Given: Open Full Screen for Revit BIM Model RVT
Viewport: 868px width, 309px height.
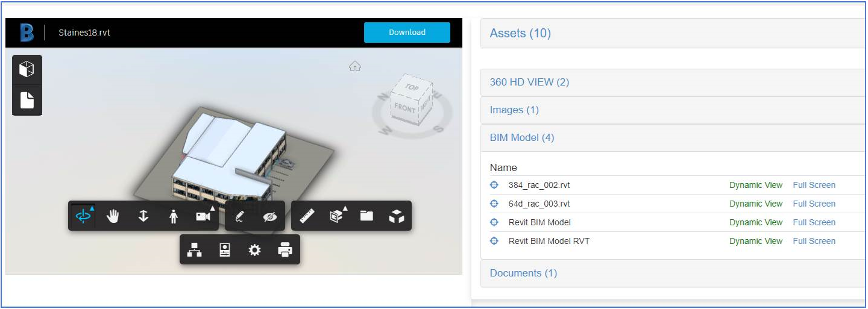Looking at the screenshot, I should pyautogui.click(x=814, y=241).
